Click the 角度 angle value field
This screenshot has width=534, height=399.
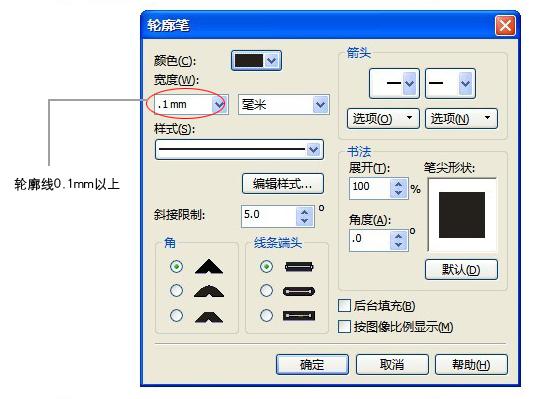370,240
